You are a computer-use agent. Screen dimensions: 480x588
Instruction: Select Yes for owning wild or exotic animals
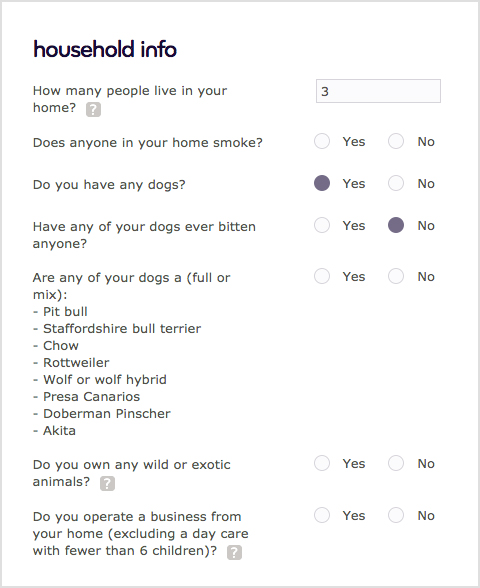pyautogui.click(x=322, y=463)
